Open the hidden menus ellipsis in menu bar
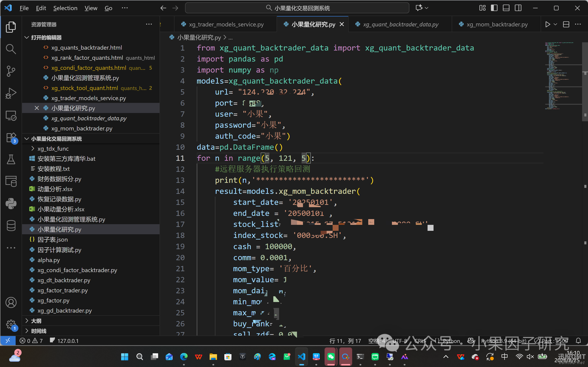This screenshot has width=588, height=367. (125, 8)
